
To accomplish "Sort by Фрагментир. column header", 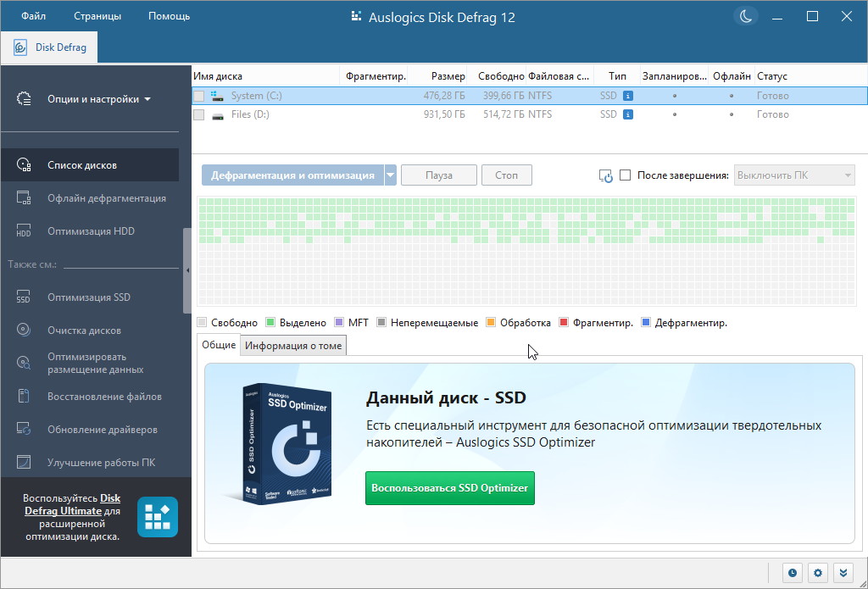I will tap(376, 76).
